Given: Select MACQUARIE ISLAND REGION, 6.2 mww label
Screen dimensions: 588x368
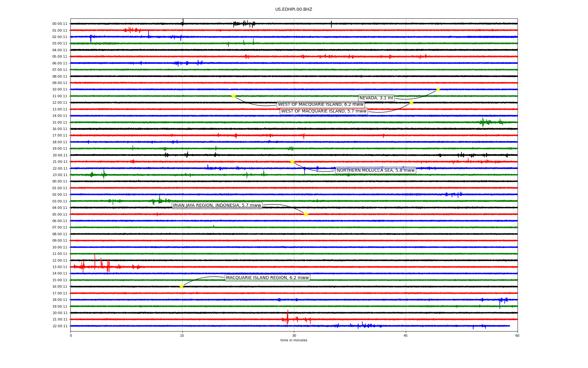Looking at the screenshot, I should tap(267, 278).
